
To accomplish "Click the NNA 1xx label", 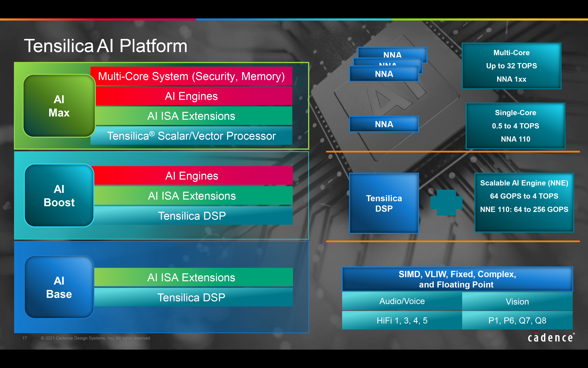I will pyautogui.click(x=511, y=79).
